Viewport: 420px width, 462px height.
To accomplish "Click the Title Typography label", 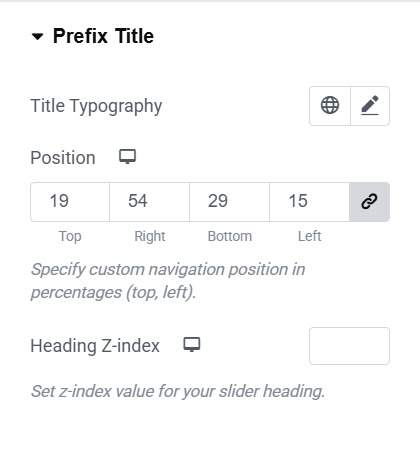I will click(96, 106).
